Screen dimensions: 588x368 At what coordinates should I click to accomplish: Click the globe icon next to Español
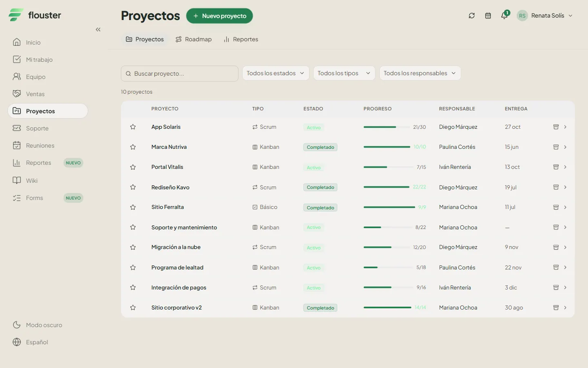17,342
